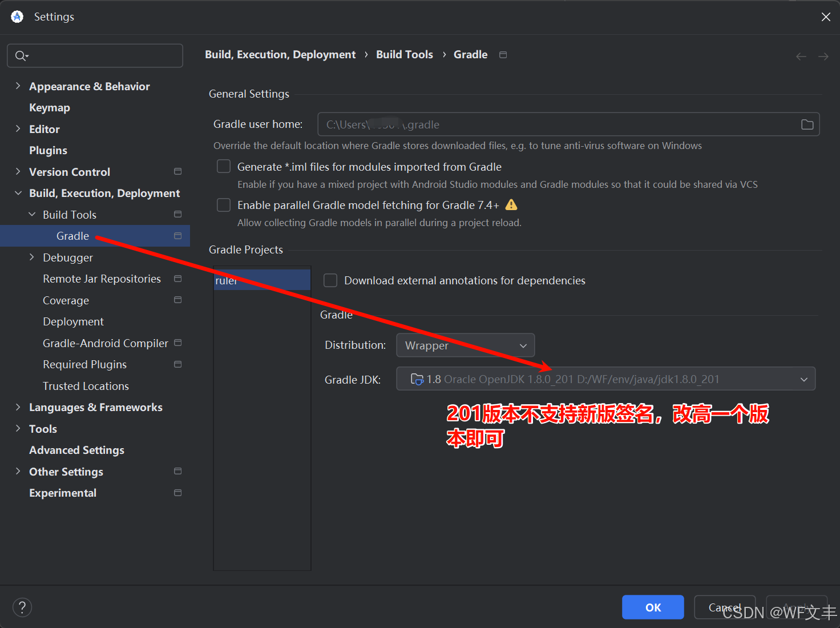840x628 pixels.
Task: Click the project icon beside Remote Jar Repositories
Action: (177, 279)
